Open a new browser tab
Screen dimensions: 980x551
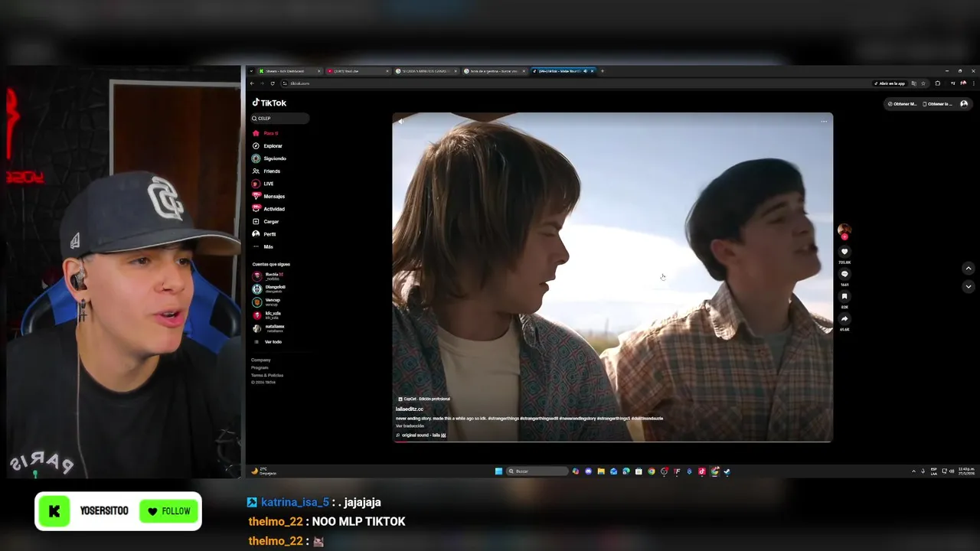[x=603, y=71]
